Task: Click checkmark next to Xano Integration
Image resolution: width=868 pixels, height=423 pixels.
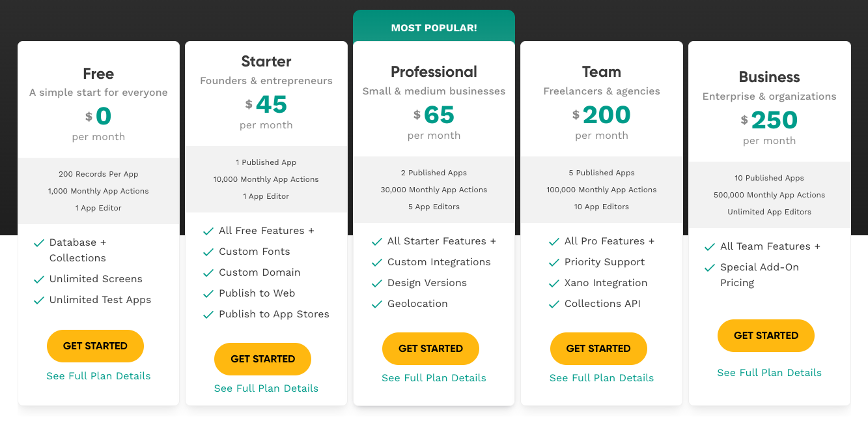Action: tap(554, 284)
